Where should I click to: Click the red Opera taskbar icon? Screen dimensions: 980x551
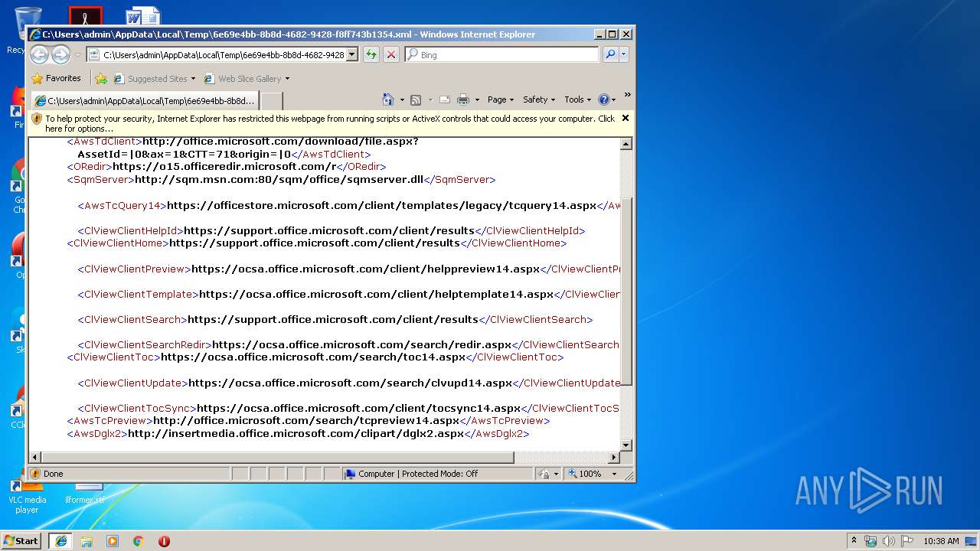164,541
